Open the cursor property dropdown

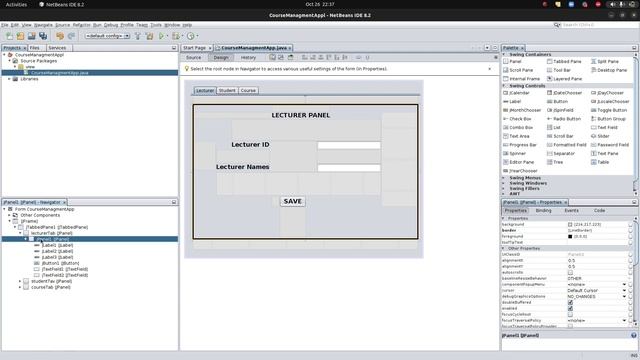point(624,291)
